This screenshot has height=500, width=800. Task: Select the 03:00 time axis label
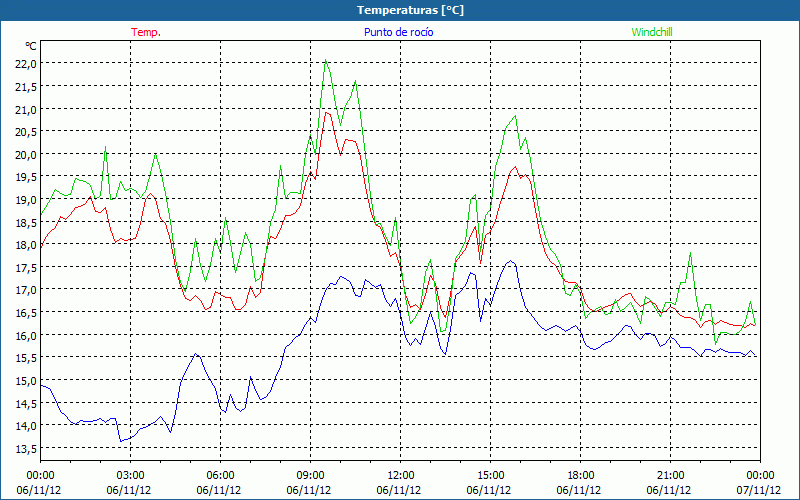[x=131, y=475]
